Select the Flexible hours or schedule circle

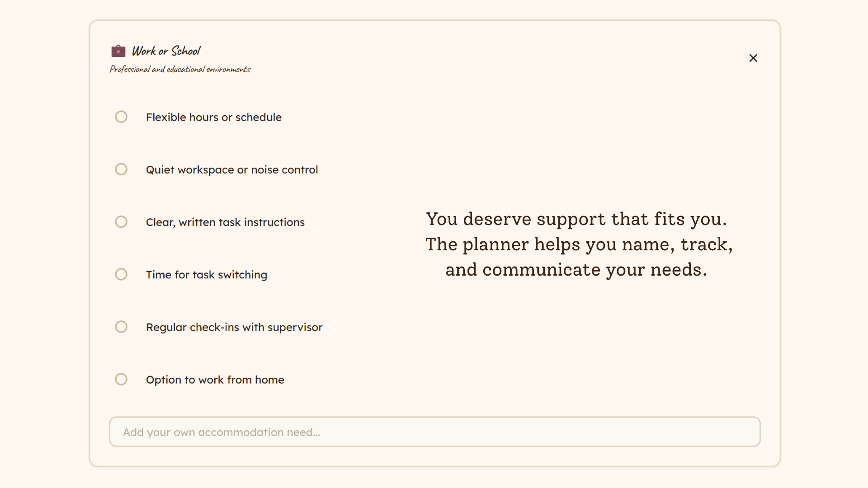[121, 117]
